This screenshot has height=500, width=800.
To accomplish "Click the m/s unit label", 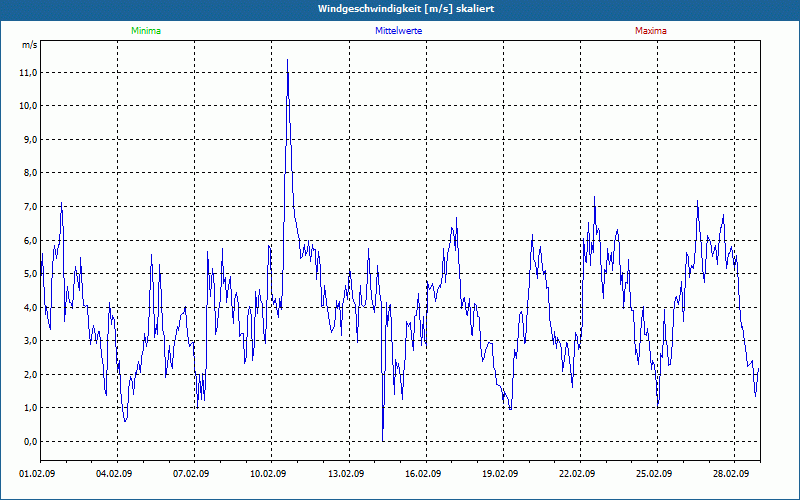I will tap(30, 45).
